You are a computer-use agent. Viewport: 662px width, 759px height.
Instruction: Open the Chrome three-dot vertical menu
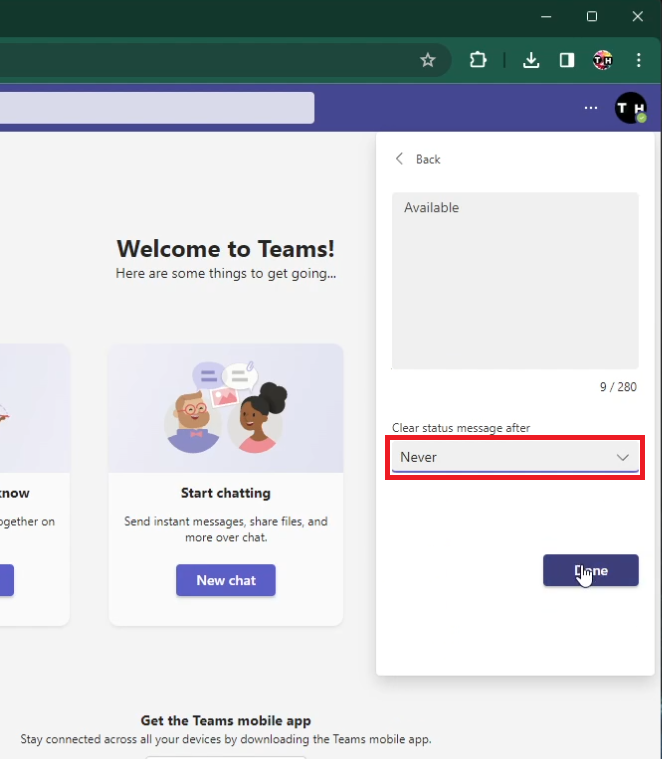[x=637, y=60]
